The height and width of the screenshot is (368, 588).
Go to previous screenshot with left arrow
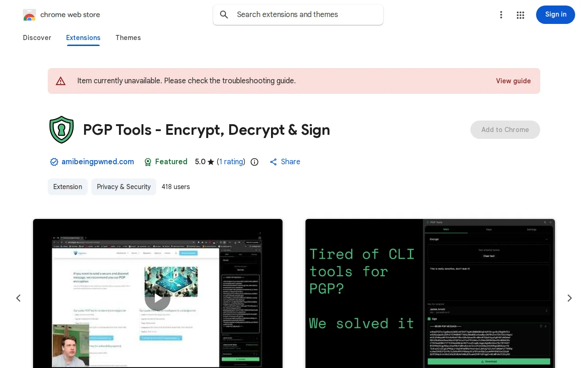(x=18, y=298)
